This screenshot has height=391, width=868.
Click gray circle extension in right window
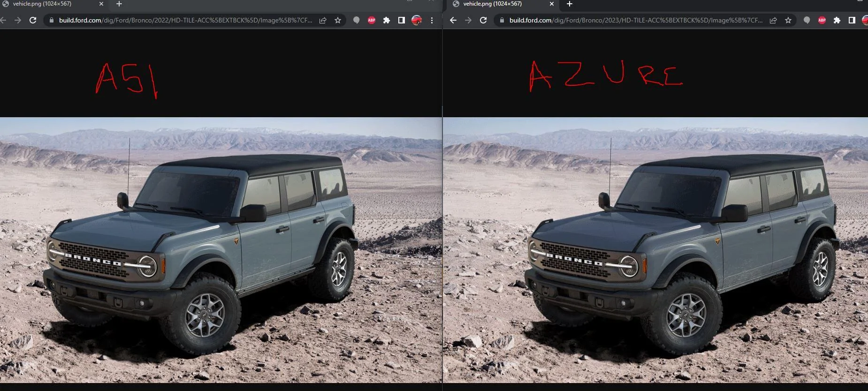(x=807, y=20)
